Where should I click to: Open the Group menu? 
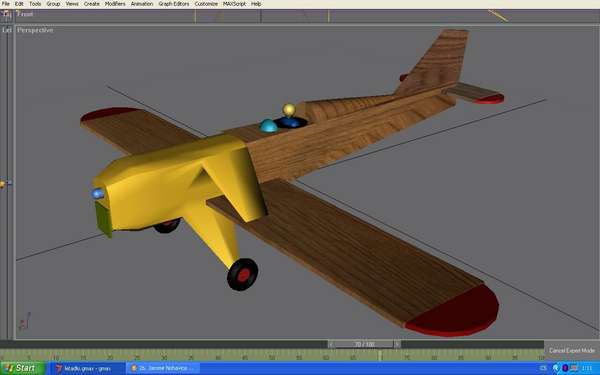point(53,4)
